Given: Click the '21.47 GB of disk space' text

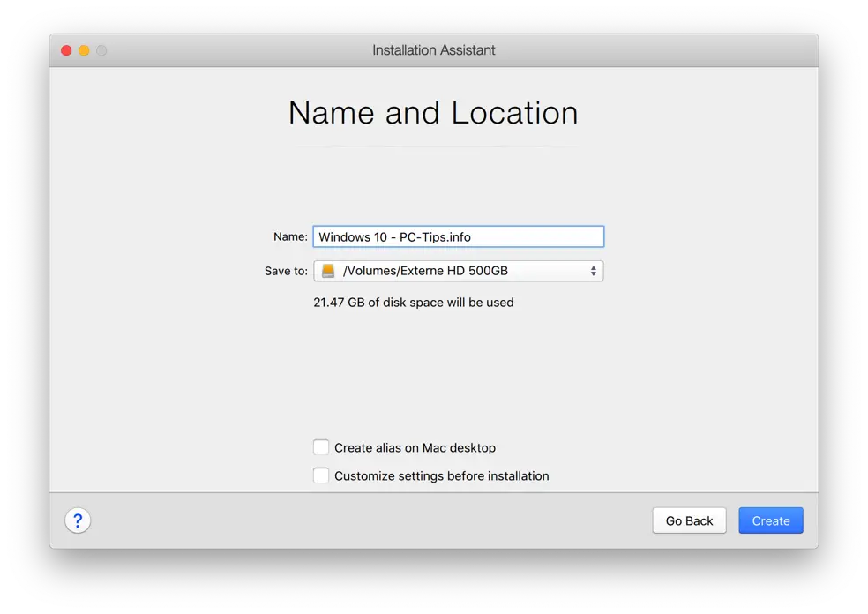Looking at the screenshot, I should (x=414, y=303).
